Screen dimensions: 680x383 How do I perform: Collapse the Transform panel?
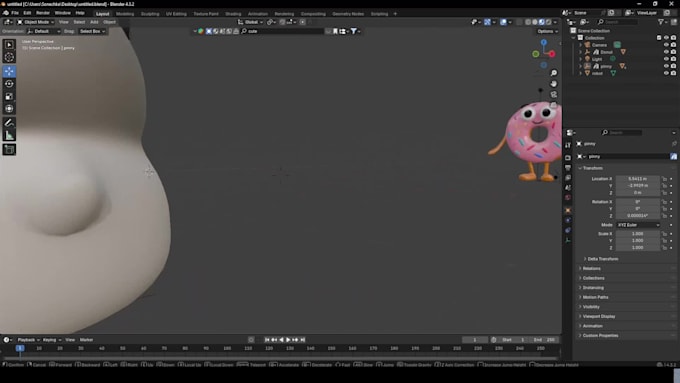click(592, 168)
